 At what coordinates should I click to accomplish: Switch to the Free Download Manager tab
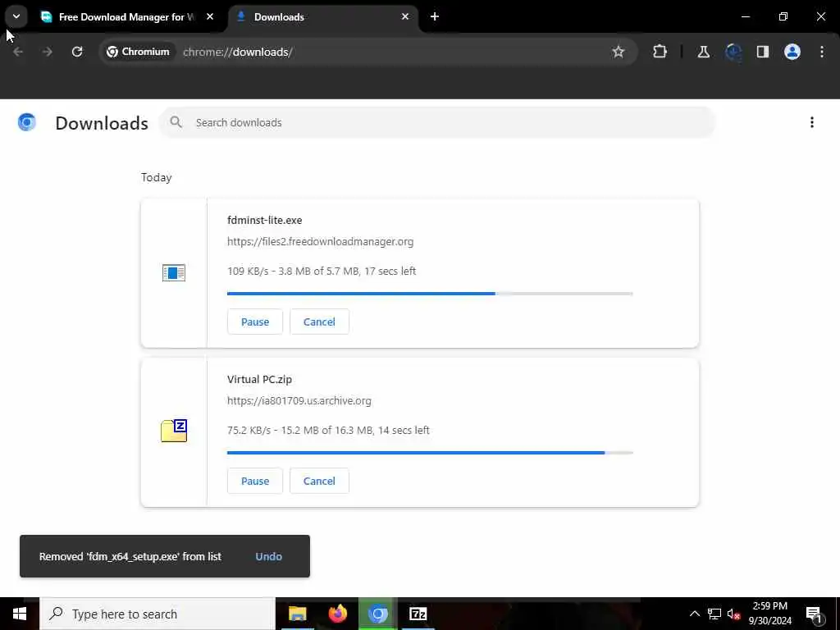click(x=127, y=17)
